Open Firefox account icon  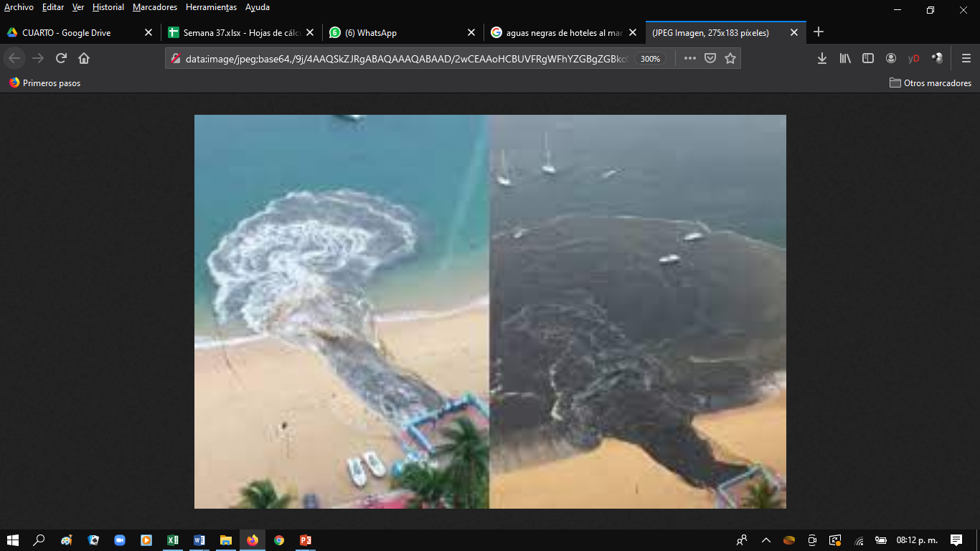click(x=891, y=58)
